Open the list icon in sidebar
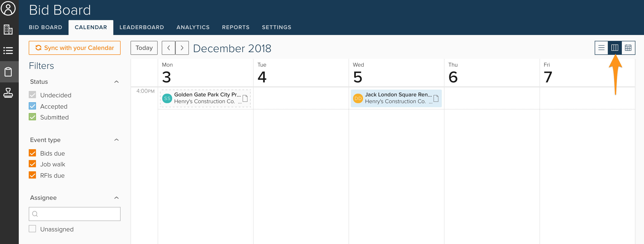This screenshot has width=644, height=244. click(8, 50)
